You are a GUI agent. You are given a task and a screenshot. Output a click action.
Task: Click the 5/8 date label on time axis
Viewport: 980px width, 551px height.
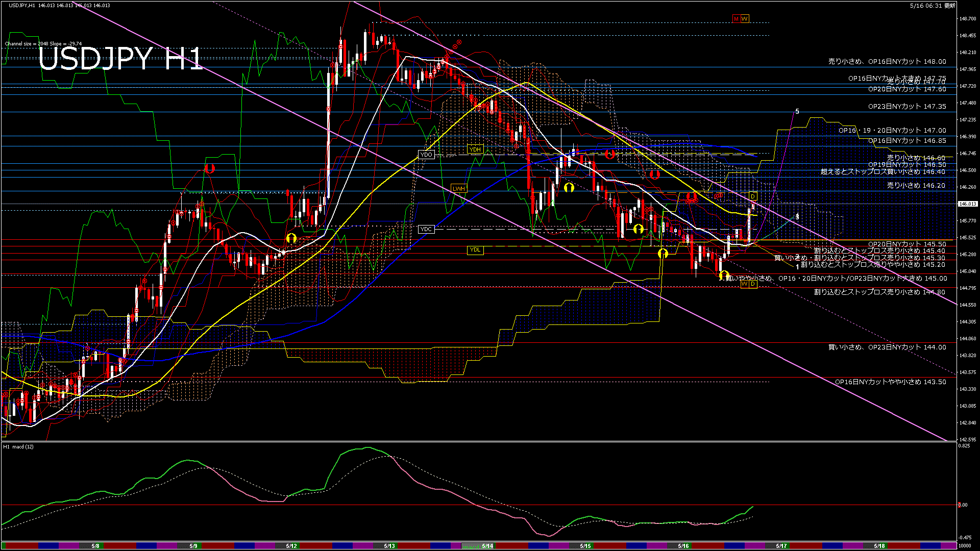pyautogui.click(x=95, y=546)
